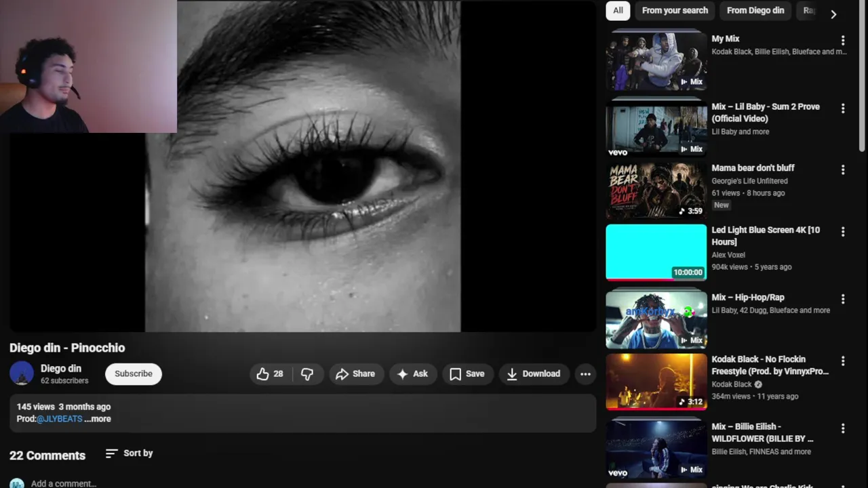This screenshot has height=488, width=868.
Task: Expand description with ...more
Action: click(x=98, y=419)
